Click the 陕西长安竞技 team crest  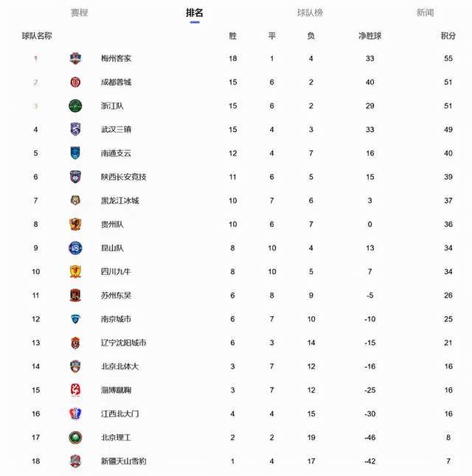click(75, 177)
